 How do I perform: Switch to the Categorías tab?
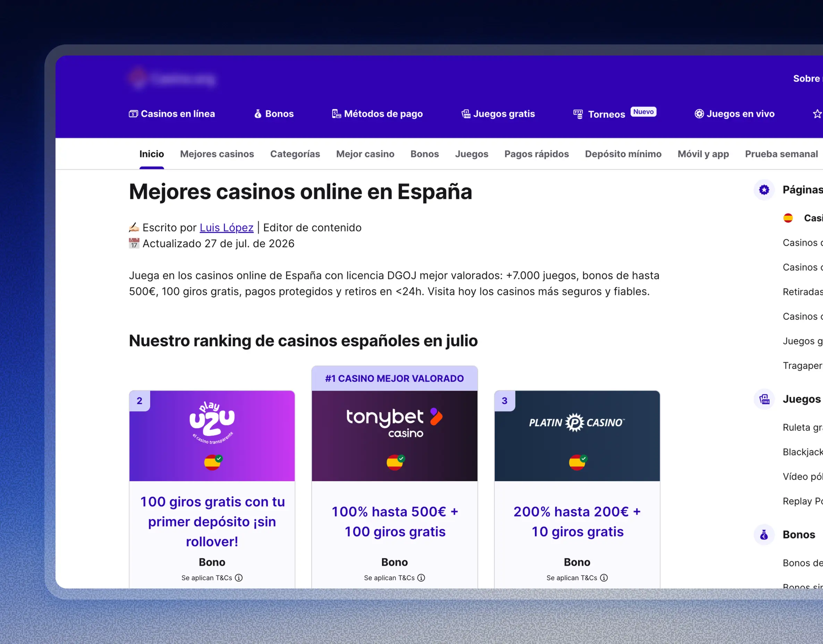coord(295,154)
